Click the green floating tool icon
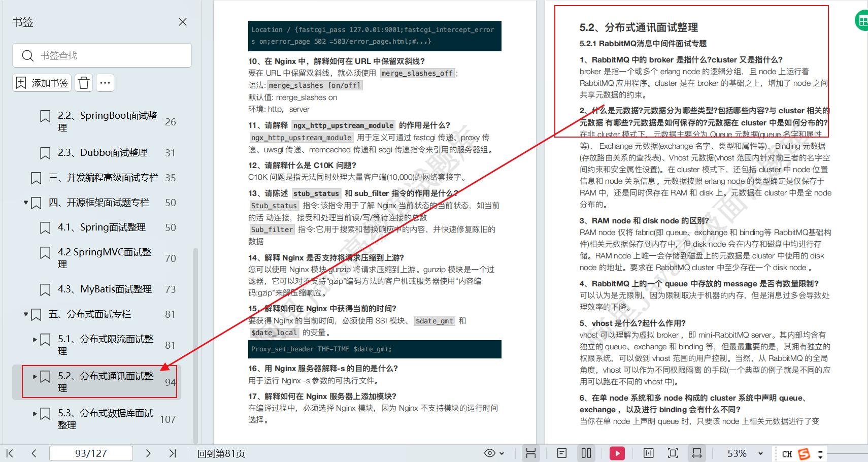 [861, 21]
